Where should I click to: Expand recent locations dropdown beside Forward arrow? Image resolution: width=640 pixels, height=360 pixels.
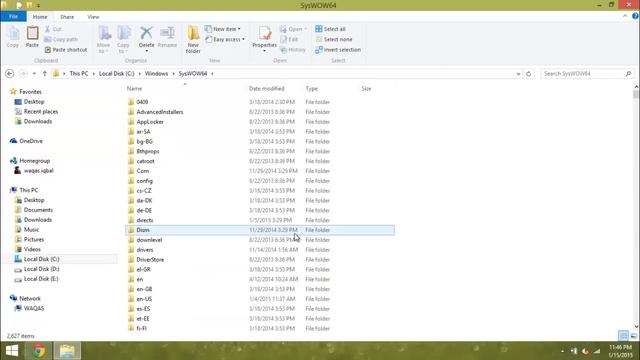34,73
